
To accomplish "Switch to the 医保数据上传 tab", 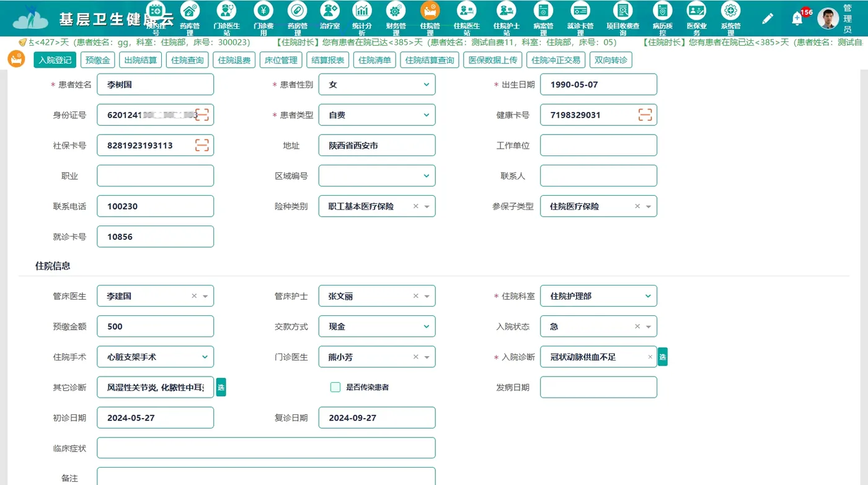I will pyautogui.click(x=493, y=60).
